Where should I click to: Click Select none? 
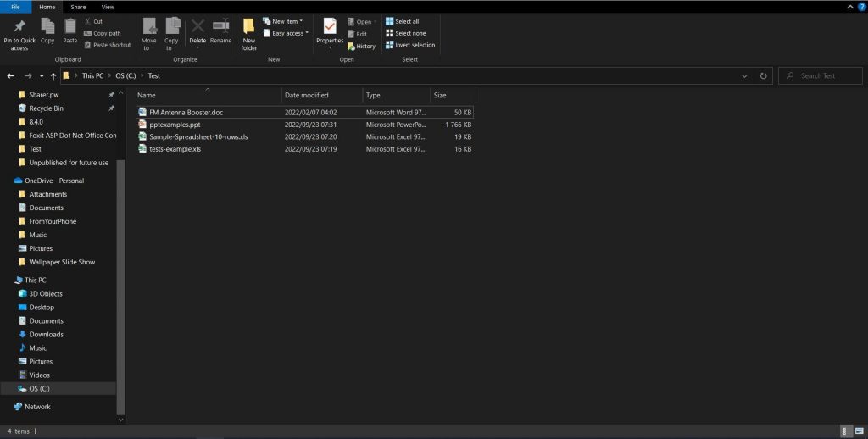(406, 33)
